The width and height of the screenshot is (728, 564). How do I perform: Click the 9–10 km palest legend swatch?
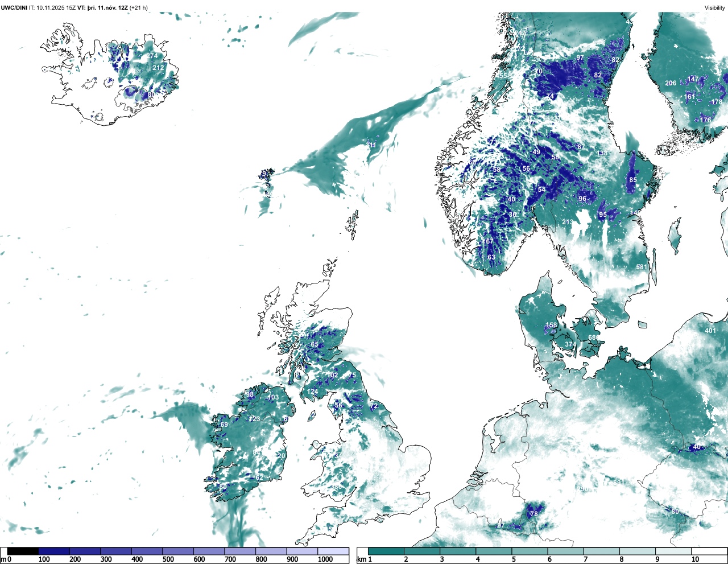pos(674,551)
